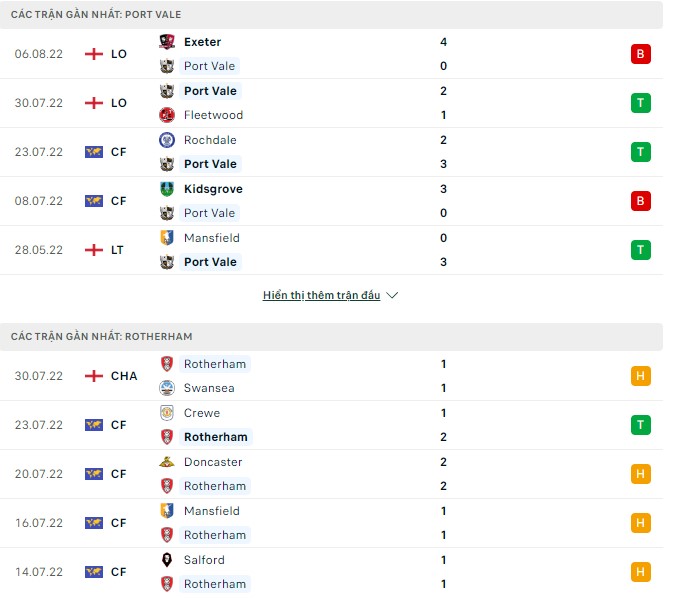Click England flag on 06.08.22 match
The width and height of the screenshot is (675, 598).
coord(94,54)
